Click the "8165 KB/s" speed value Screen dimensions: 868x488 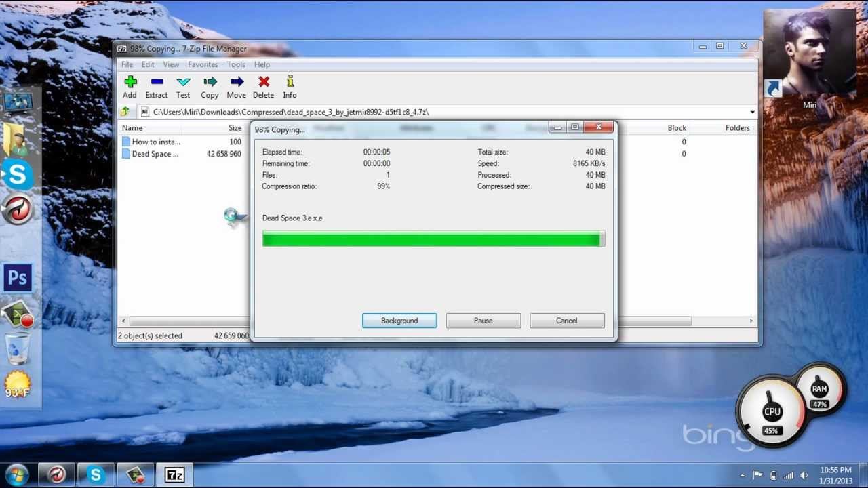tap(589, 163)
